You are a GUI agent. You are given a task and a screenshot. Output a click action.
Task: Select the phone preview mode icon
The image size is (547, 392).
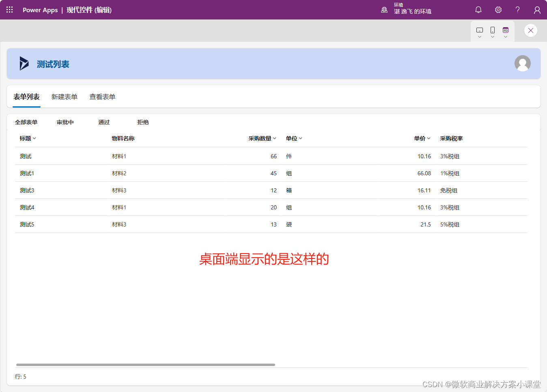tap(492, 30)
